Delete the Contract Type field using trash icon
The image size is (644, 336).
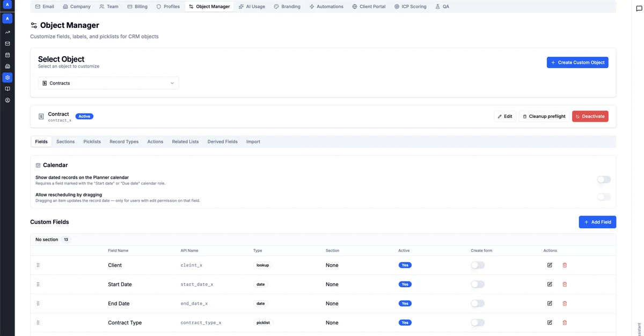coord(565,323)
